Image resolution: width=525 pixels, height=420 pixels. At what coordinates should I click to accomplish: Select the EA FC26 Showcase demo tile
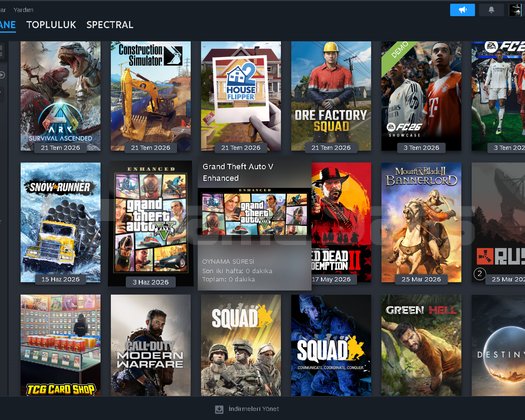coord(421,96)
